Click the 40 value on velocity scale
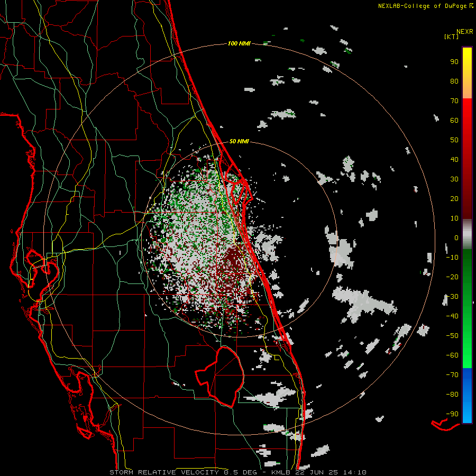The height and width of the screenshot is (476, 476). point(454,159)
